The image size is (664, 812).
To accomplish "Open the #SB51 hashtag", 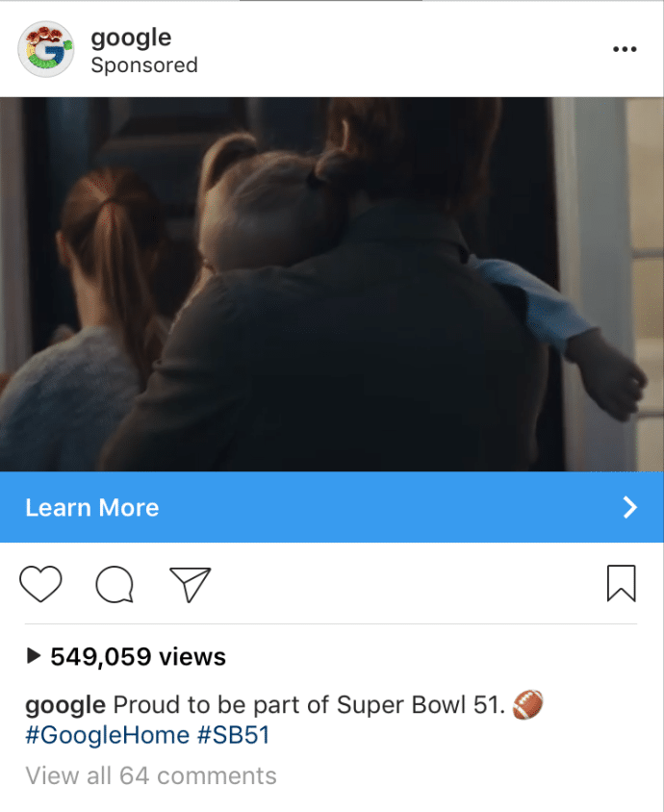I will click(234, 735).
